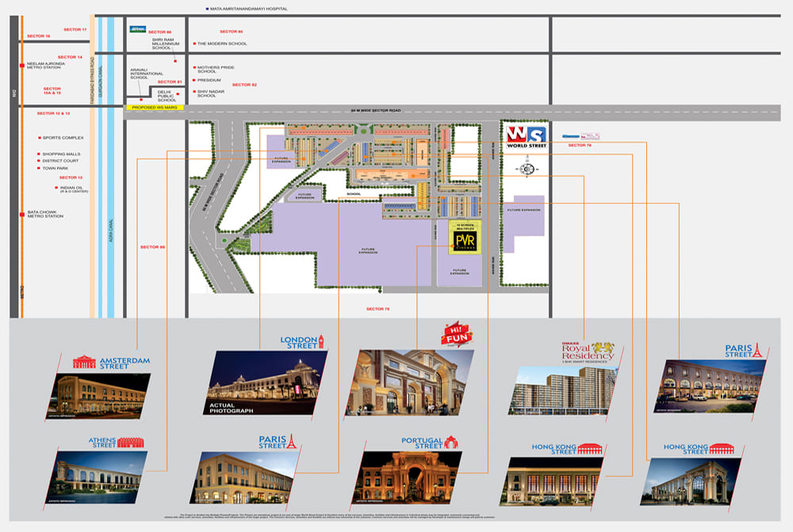Click the compass rose under World Street logo
Viewport: 793px width, 532px height.
coord(527,169)
